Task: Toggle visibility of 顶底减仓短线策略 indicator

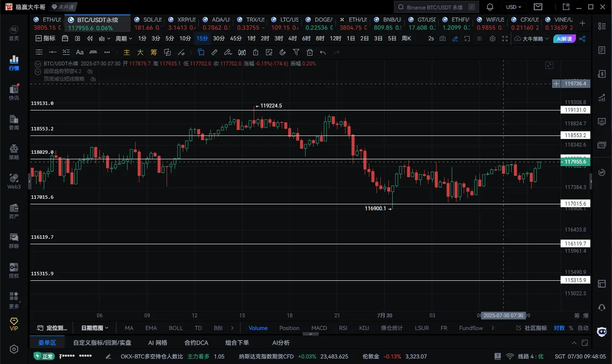Action: (93, 79)
